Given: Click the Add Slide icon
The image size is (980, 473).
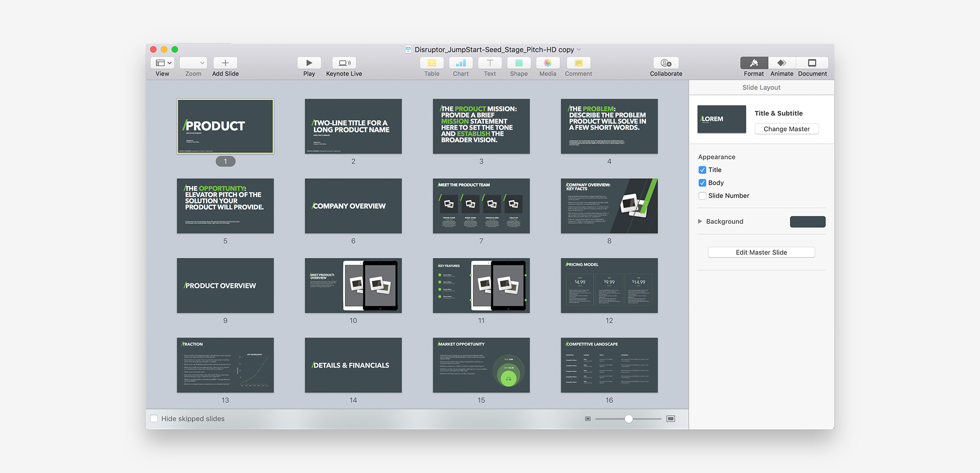Looking at the screenshot, I should pos(225,63).
